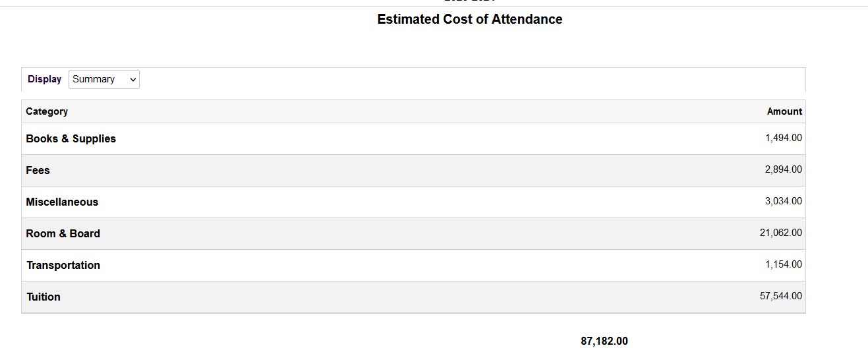The image size is (868, 352).
Task: Click the chevron arrow on Summary select
Action: pos(133,79)
